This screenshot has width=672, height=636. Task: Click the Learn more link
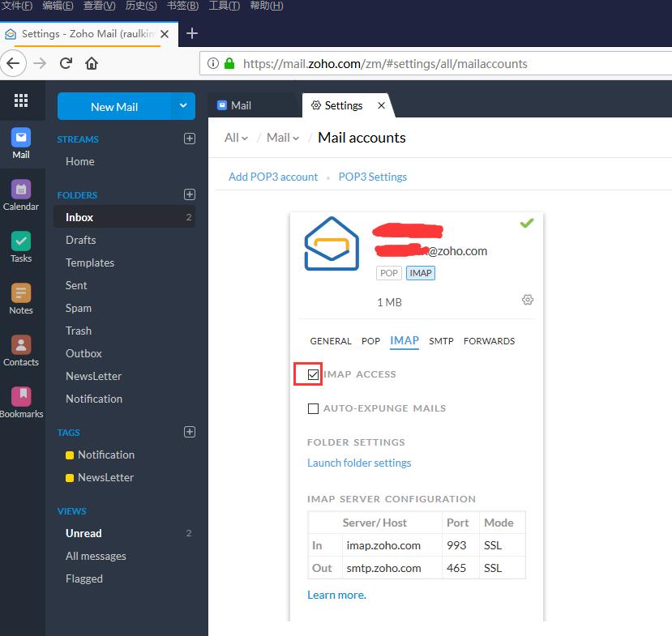[336, 595]
